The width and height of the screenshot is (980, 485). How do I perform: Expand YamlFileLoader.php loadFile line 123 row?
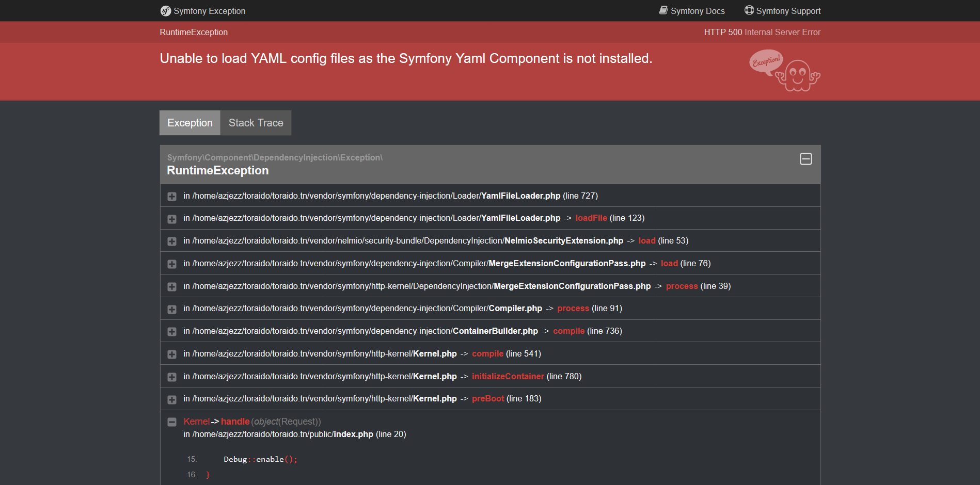point(172,219)
